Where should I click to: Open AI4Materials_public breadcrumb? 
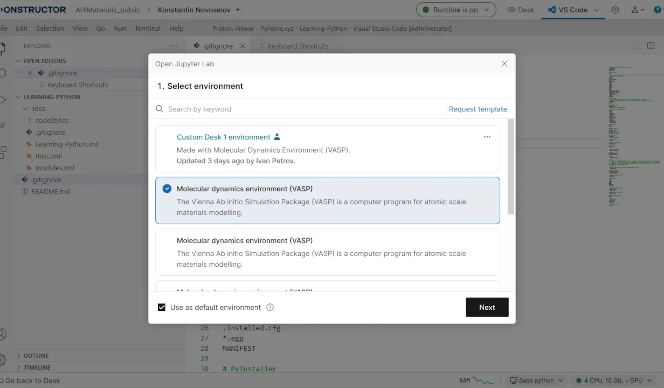tap(108, 9)
